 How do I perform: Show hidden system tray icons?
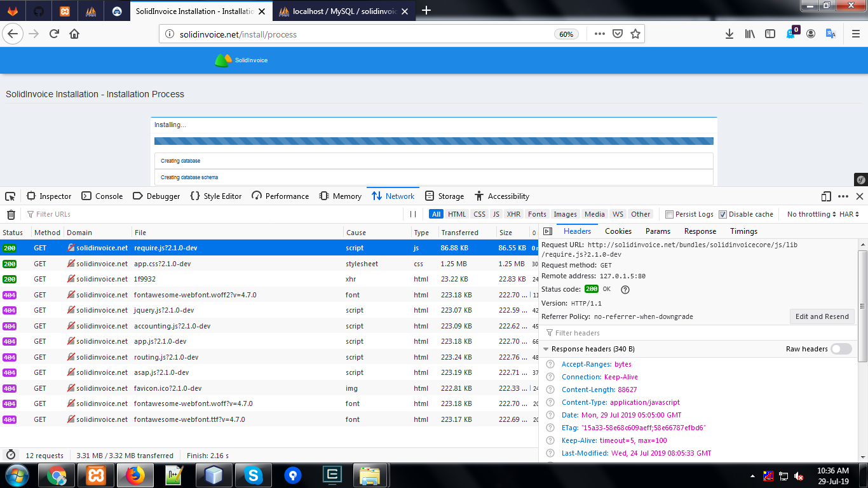pos(752,475)
